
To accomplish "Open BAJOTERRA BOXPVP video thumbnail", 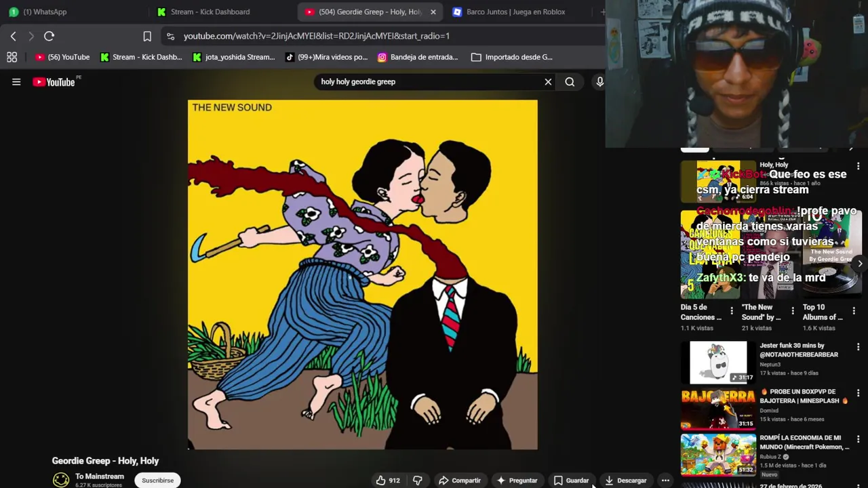I will point(718,409).
